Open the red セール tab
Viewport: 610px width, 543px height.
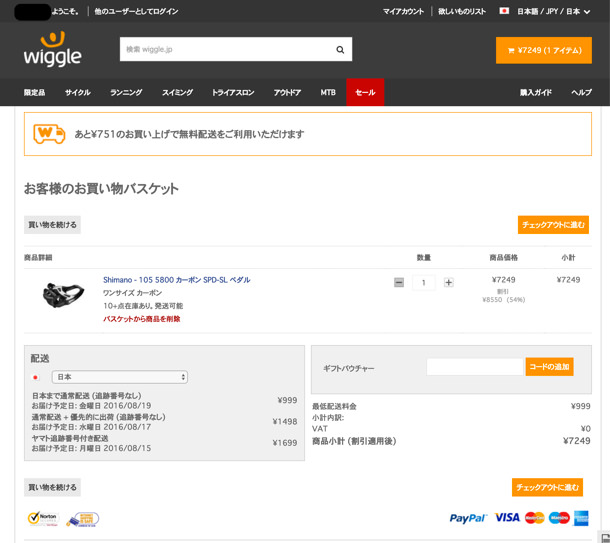(365, 92)
